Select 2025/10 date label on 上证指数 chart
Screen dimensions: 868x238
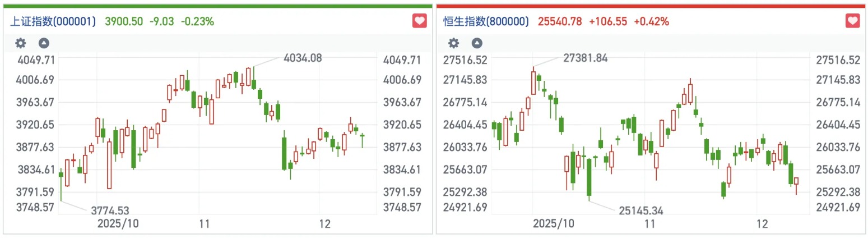pos(118,224)
